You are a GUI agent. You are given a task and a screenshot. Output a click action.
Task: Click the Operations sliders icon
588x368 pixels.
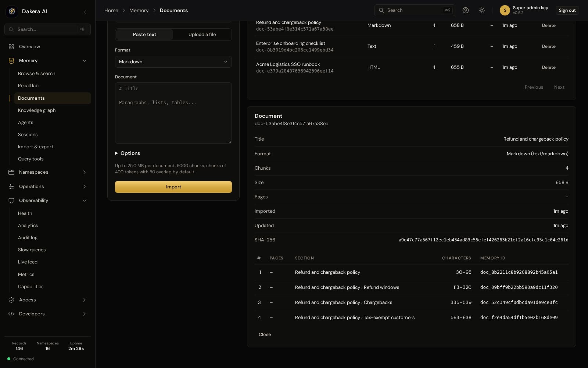click(x=11, y=187)
